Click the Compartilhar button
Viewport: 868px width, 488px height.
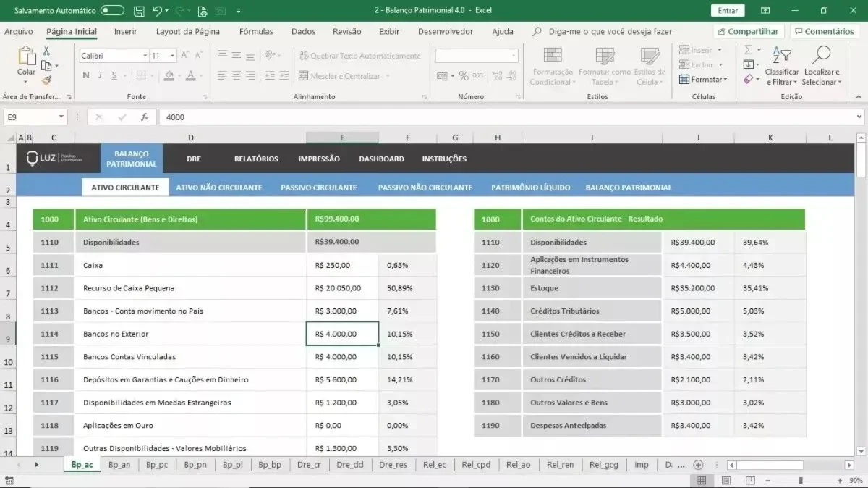coord(749,32)
